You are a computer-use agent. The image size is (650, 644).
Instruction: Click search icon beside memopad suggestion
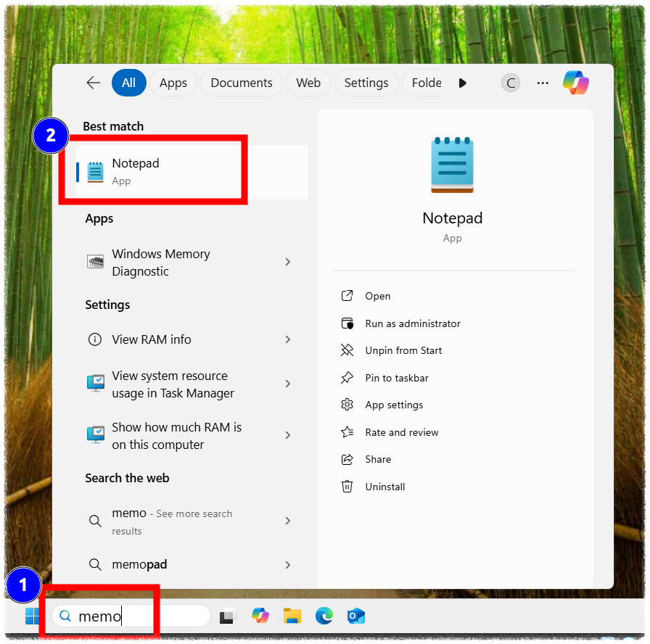tap(95, 564)
